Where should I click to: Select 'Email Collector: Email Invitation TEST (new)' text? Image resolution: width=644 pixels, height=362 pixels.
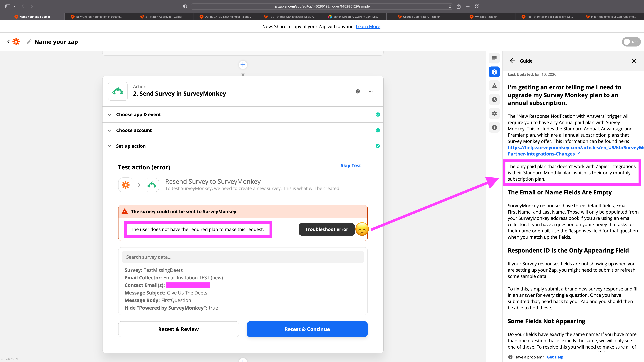pos(174,278)
